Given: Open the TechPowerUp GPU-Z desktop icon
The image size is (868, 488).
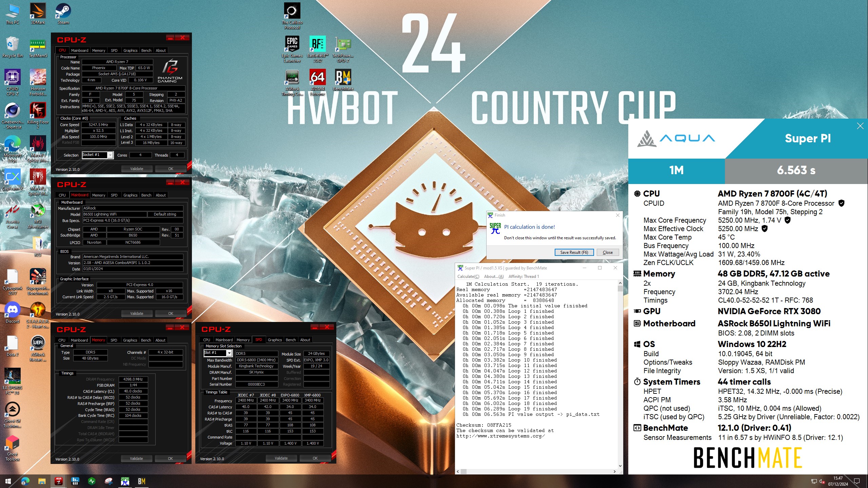Looking at the screenshot, I should click(343, 49).
